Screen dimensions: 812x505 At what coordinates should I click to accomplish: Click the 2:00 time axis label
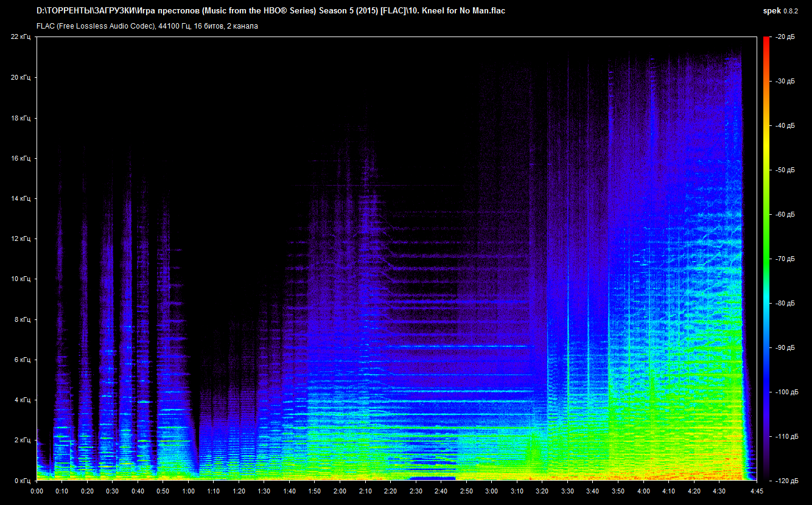[x=340, y=491]
